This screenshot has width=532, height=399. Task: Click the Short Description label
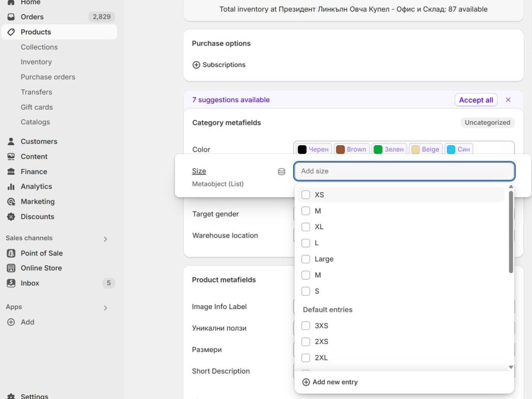221,371
